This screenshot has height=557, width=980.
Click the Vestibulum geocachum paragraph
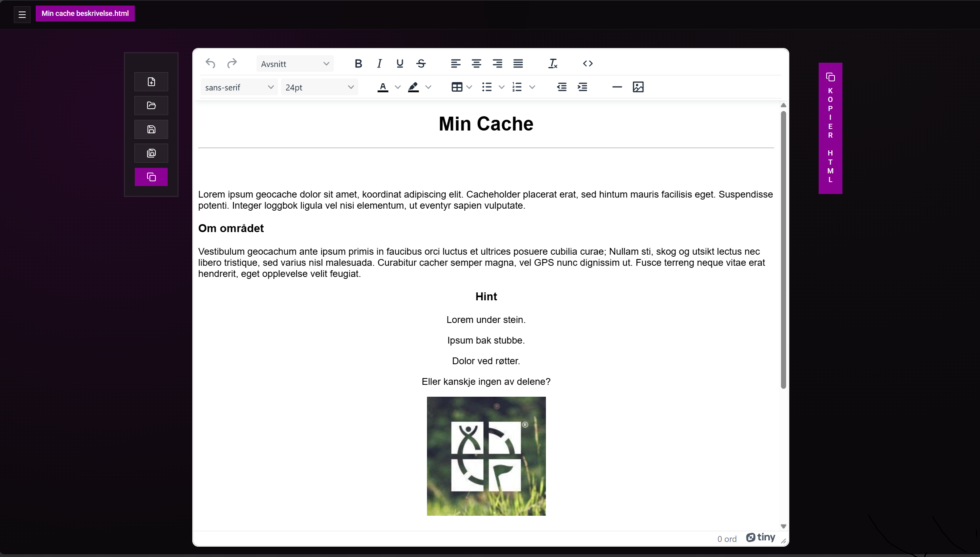click(x=482, y=263)
